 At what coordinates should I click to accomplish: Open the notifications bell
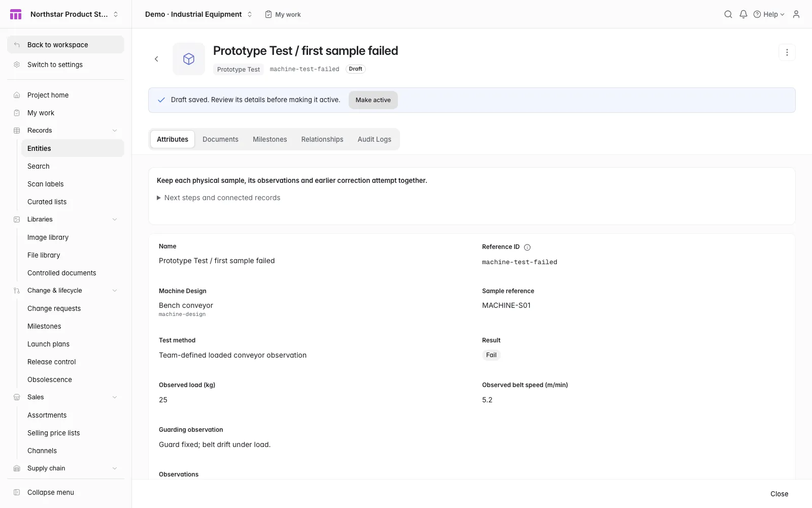743,14
